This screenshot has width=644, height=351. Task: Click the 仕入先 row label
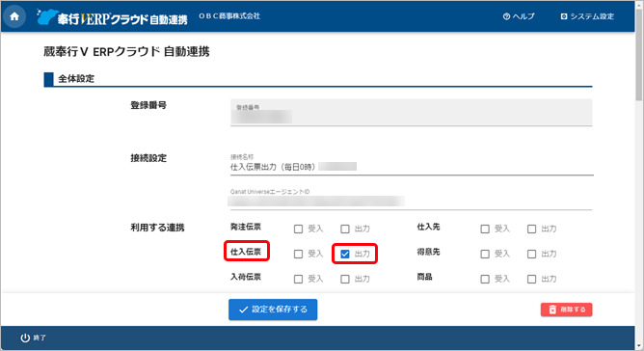point(428,227)
